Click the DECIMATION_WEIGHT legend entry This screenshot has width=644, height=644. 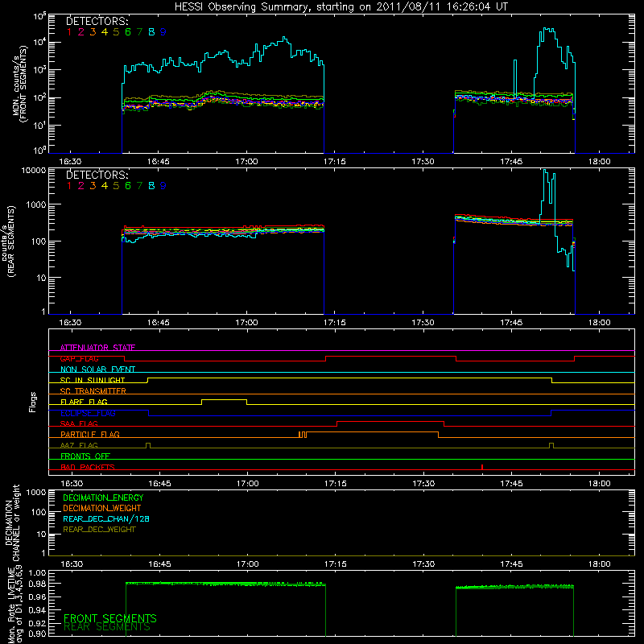[102, 508]
